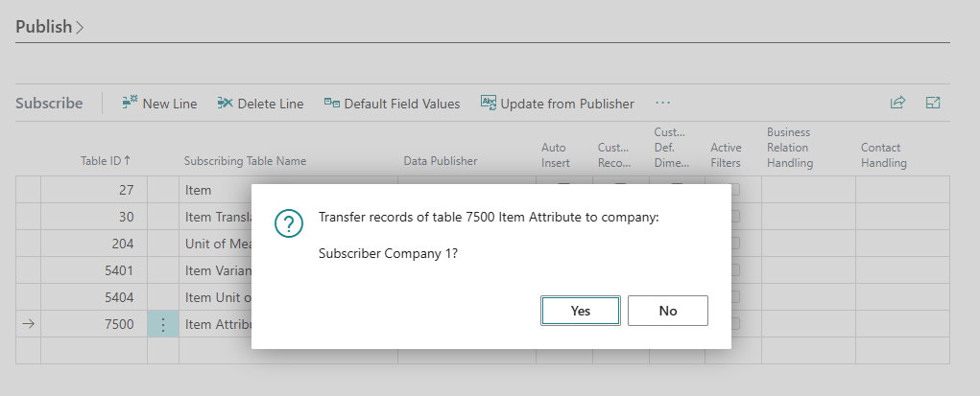Sort by Table ID column header
Viewport: 980px width, 396px height.
106,160
